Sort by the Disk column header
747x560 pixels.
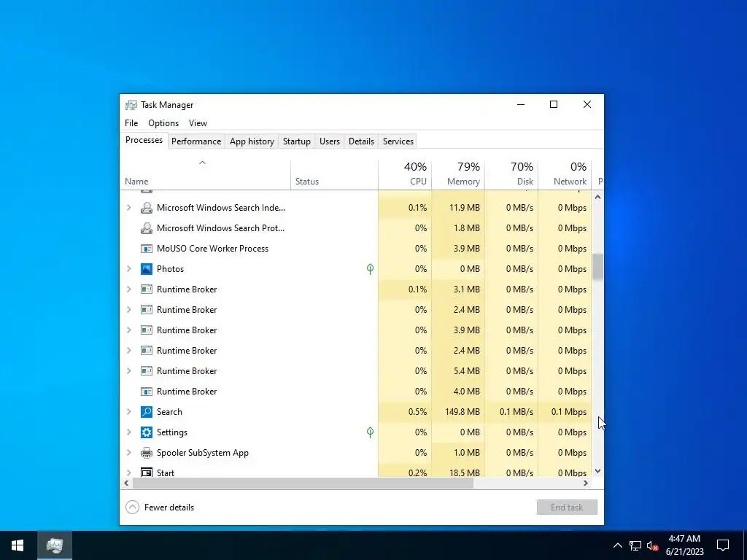click(511, 175)
